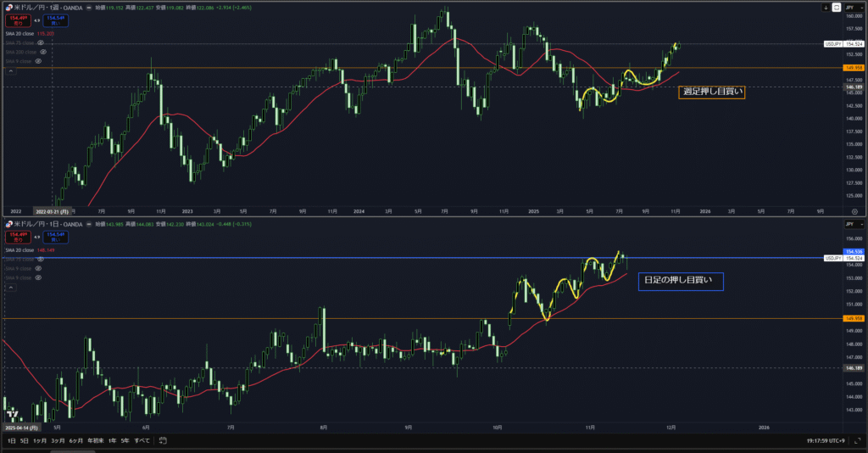Click the go-to-date calendar icon
Viewport: 868px width, 453px height.
[162, 440]
